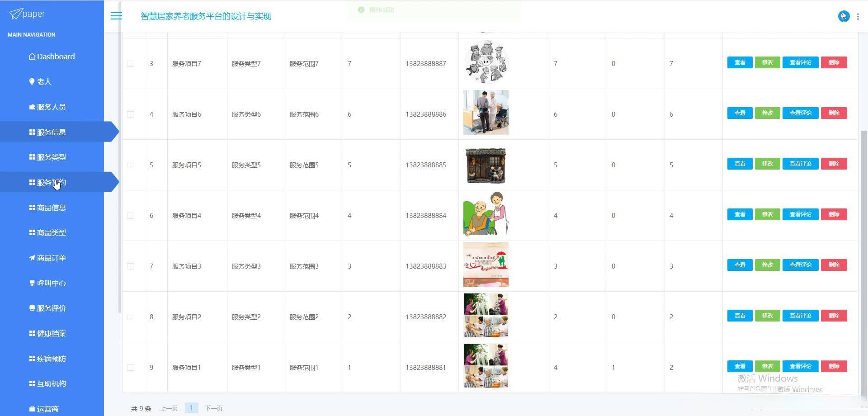This screenshot has width=868, height=416.
Task: Click the 疾病预防 grid icon
Action: tap(32, 359)
